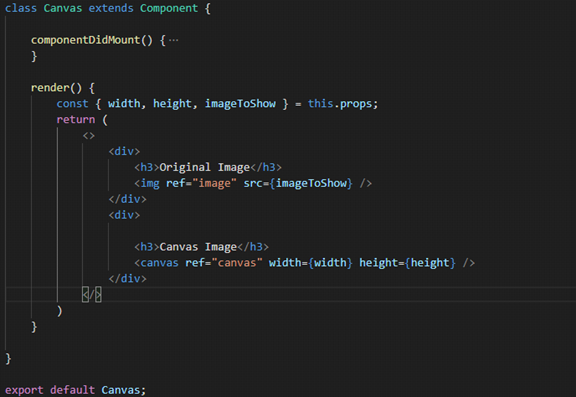Image resolution: width=576 pixels, height=397 pixels.
Task: Click the closing fragment tag </>
Action: 92,295
